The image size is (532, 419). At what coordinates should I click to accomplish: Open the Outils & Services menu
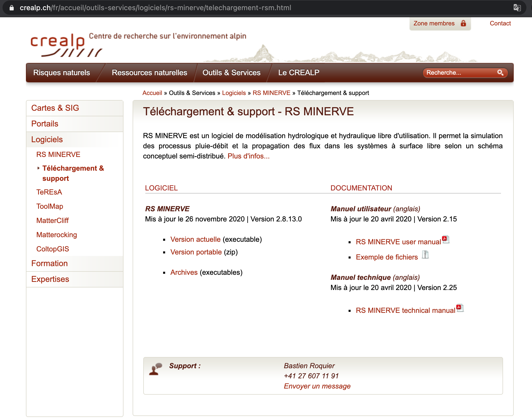click(x=231, y=73)
